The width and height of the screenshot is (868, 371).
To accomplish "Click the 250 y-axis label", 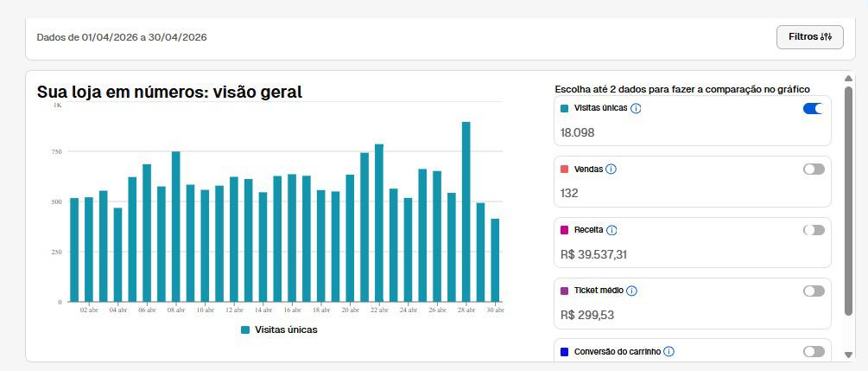I will point(57,252).
